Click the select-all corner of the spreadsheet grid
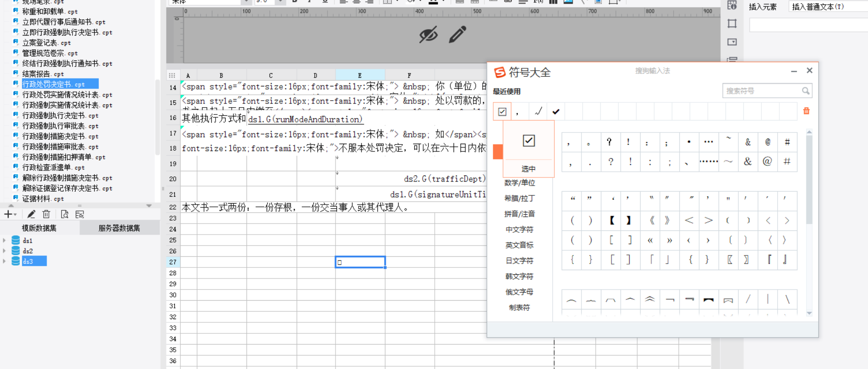868x369 pixels. [172, 75]
